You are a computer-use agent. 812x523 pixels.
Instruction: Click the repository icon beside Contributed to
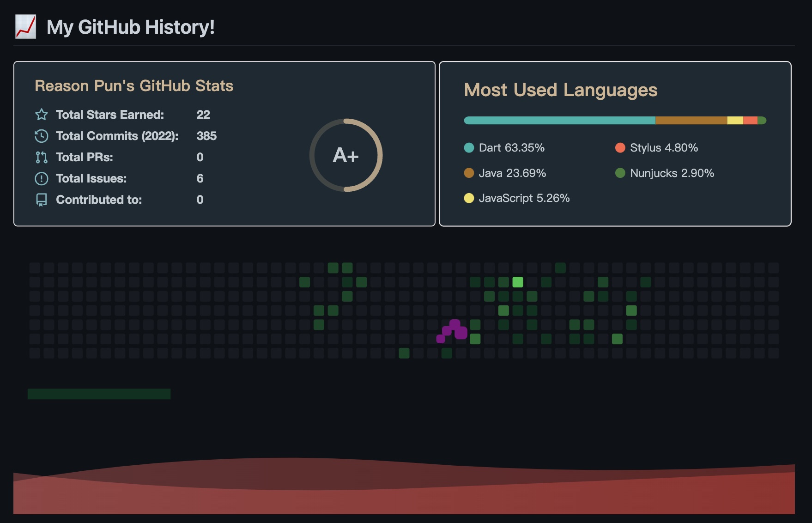[x=42, y=200]
